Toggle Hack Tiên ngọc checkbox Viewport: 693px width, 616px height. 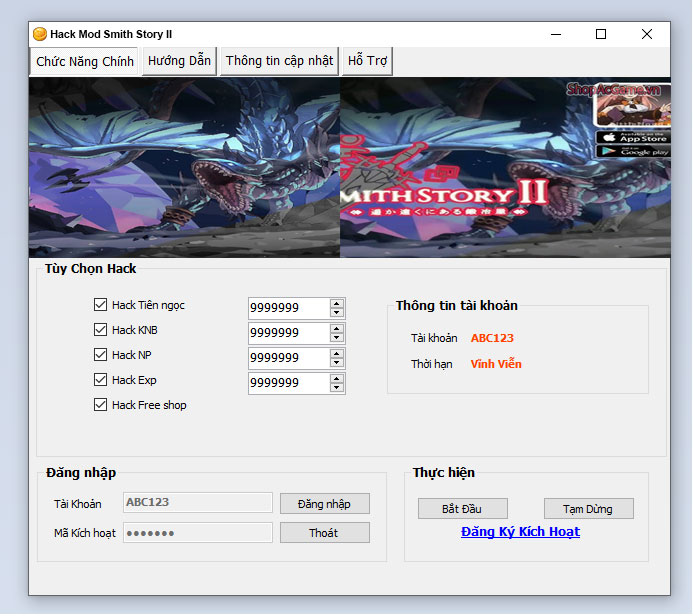pos(100,304)
